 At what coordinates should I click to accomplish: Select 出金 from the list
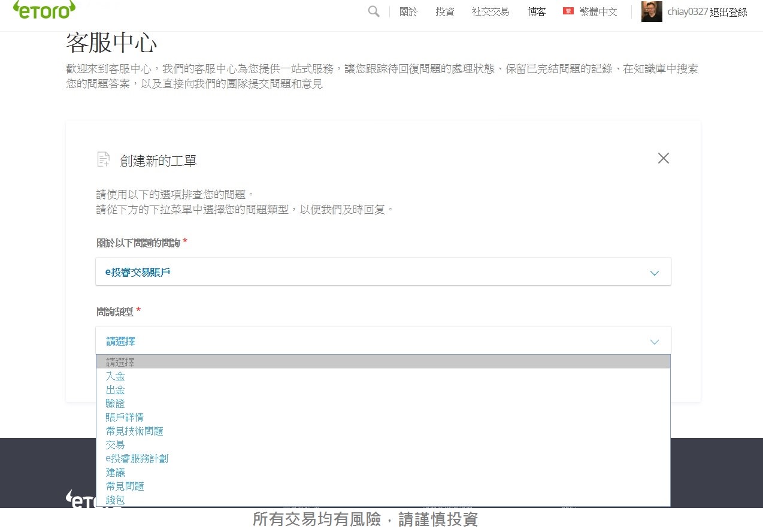click(x=383, y=390)
